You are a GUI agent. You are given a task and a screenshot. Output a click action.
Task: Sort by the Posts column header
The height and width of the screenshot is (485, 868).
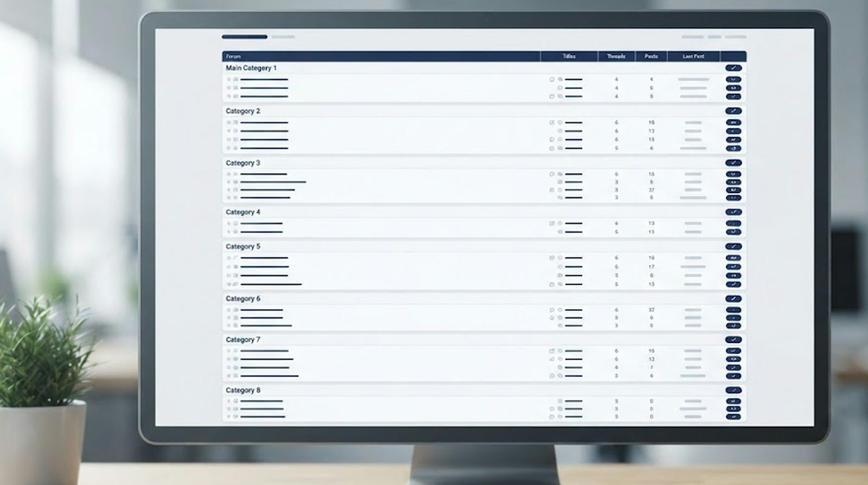tap(651, 56)
